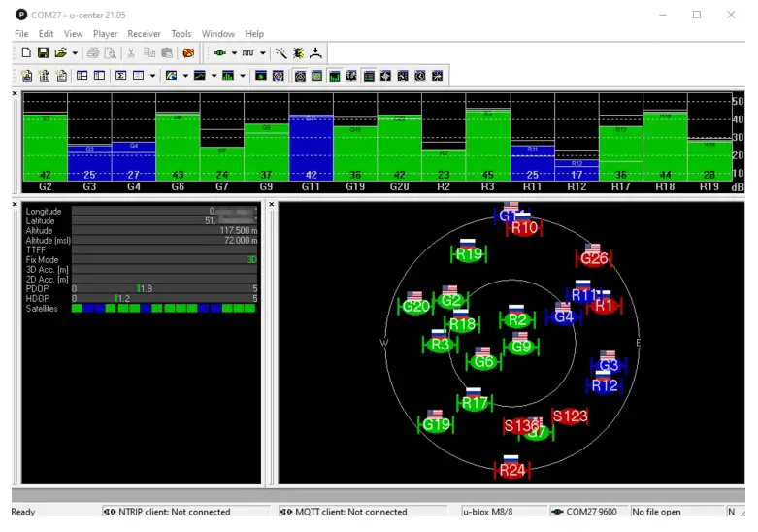This screenshot has height=532, width=758.
Task: Click the square wave baudrate icon
Action: [x=248, y=52]
